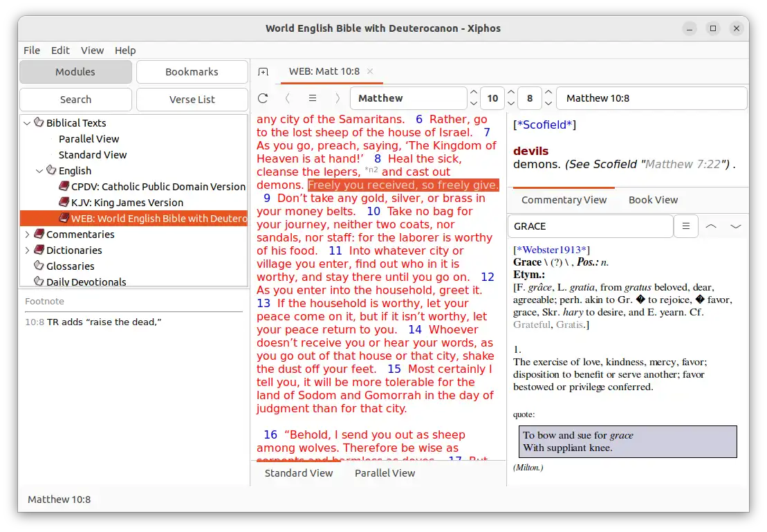Select the WEB: Matt 10:8 tab
The width and height of the screenshot is (767, 532).
[x=324, y=71]
